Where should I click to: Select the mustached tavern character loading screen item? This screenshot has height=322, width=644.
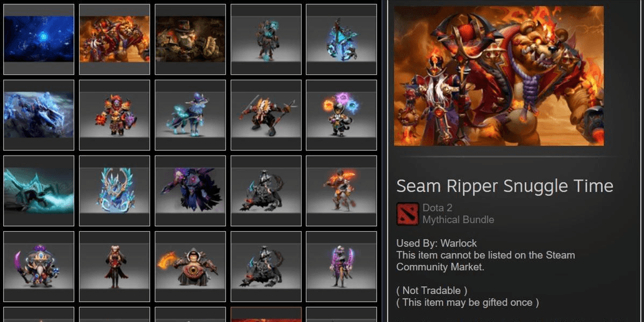(190, 39)
